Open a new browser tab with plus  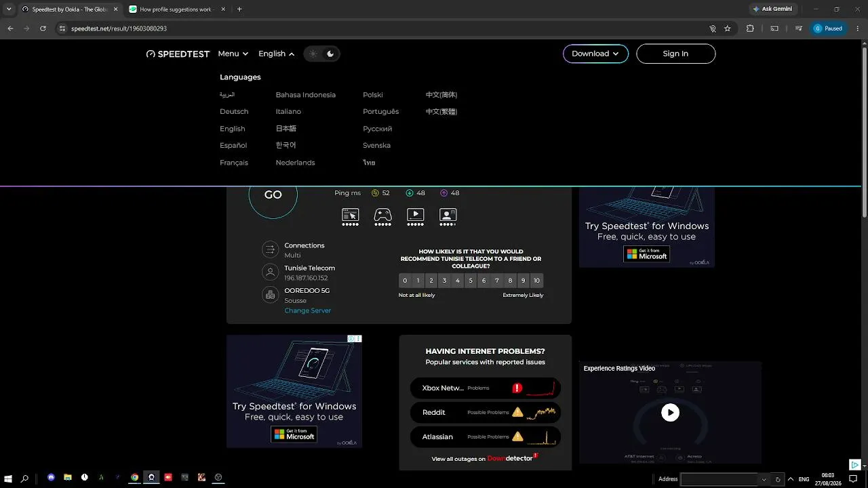tap(239, 9)
